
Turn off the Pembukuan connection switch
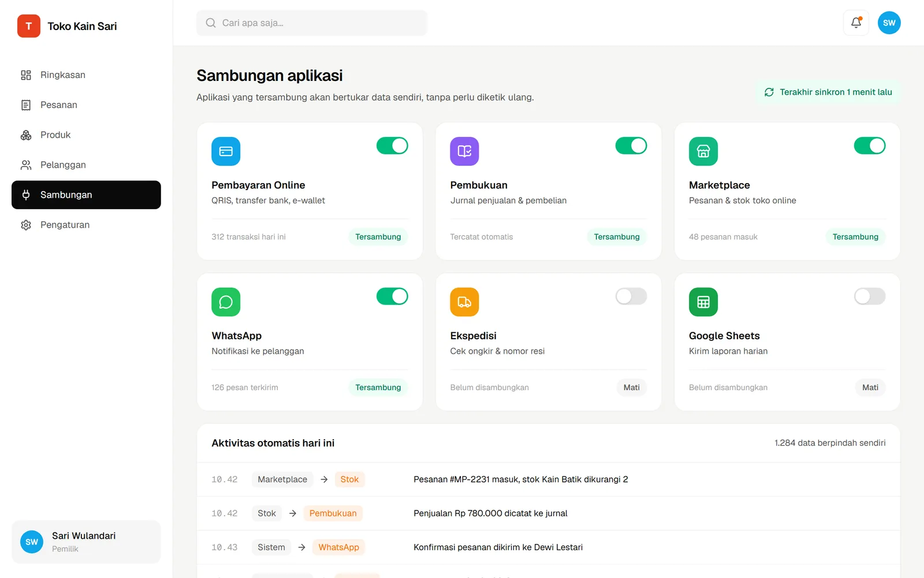(x=631, y=146)
